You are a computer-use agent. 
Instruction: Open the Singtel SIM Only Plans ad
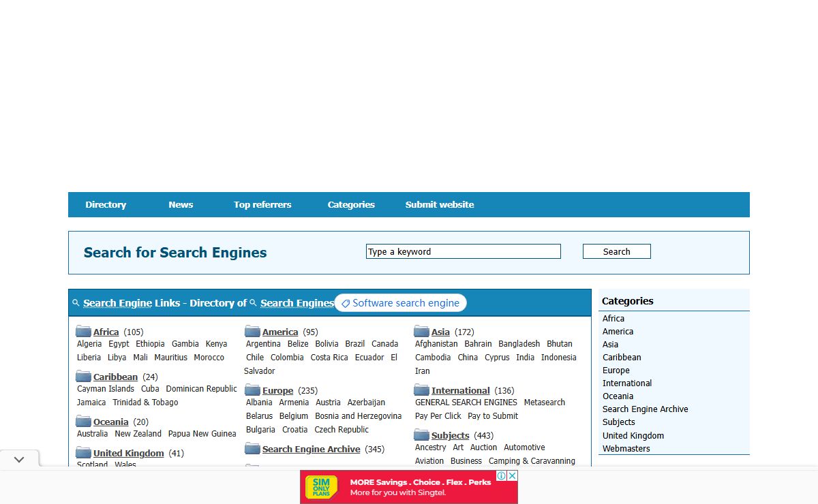coord(409,487)
